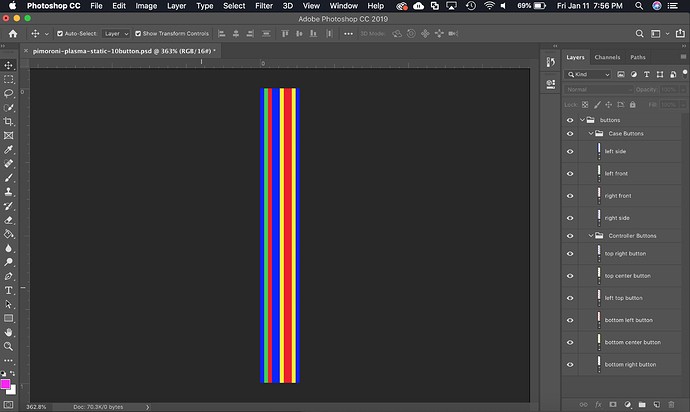Click the Home icon in options bar
690x412 pixels.
(x=13, y=33)
